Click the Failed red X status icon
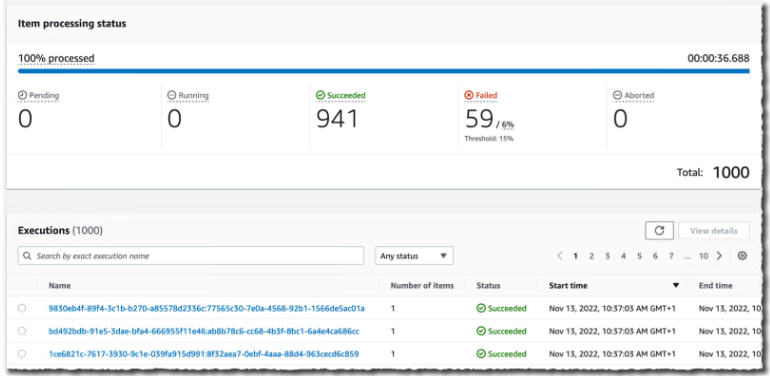 click(x=468, y=95)
